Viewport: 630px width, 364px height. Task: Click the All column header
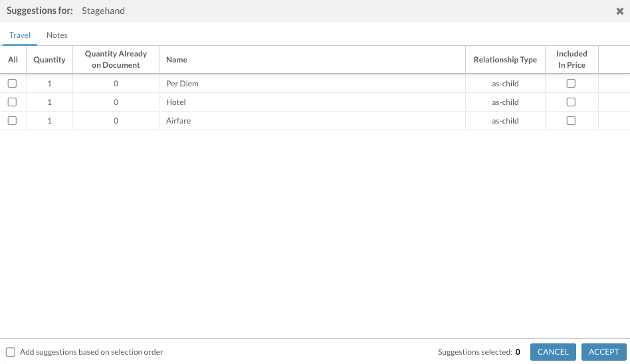[x=13, y=60]
